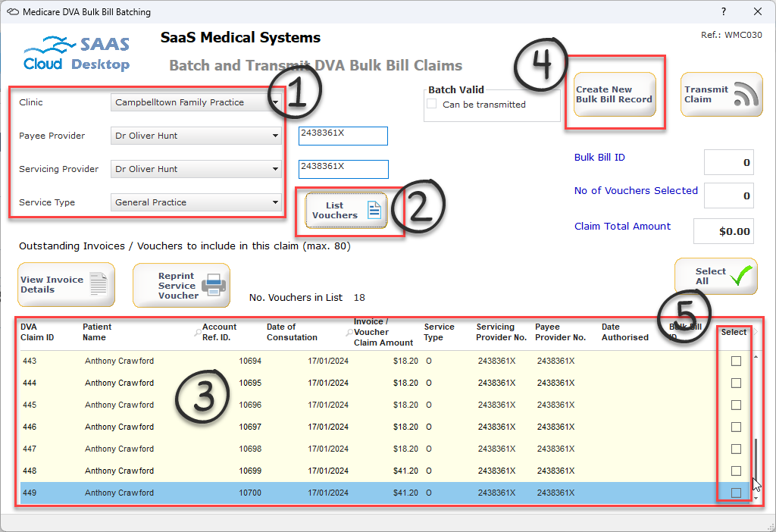
Task: Click Servicing Provider number field
Action: pos(343,169)
